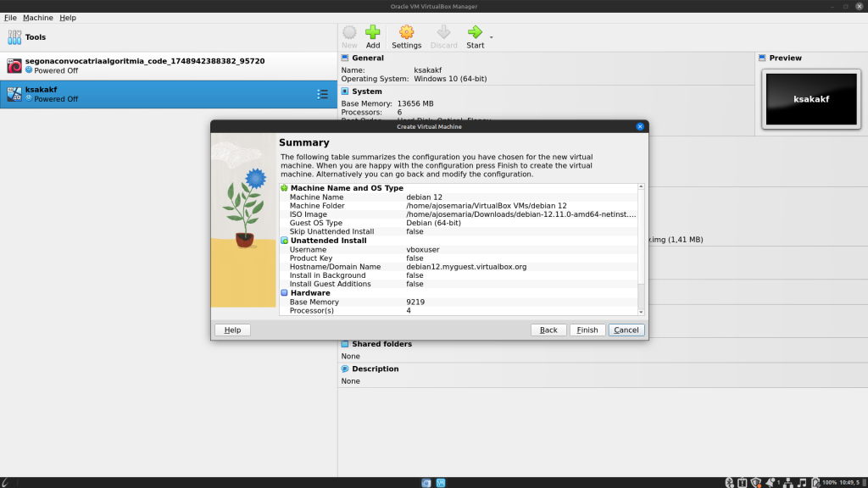Click the VirtualBox taskbar window icon
This screenshot has width=868, height=488.
click(x=441, y=482)
